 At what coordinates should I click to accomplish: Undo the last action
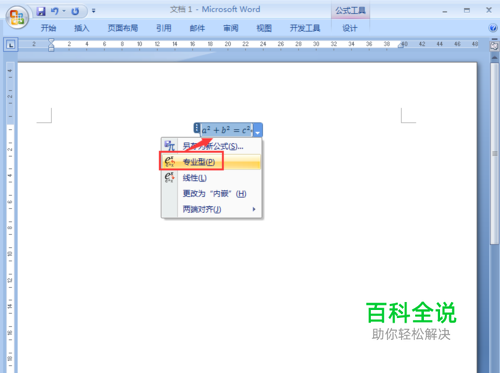pyautogui.click(x=54, y=12)
